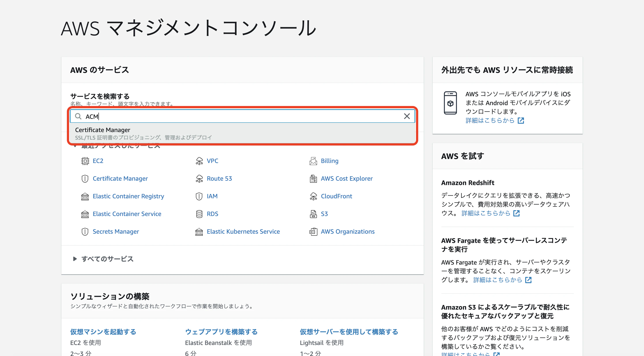Click the VPC cloud icon
Viewport: 644px width, 356px height.
(x=199, y=161)
